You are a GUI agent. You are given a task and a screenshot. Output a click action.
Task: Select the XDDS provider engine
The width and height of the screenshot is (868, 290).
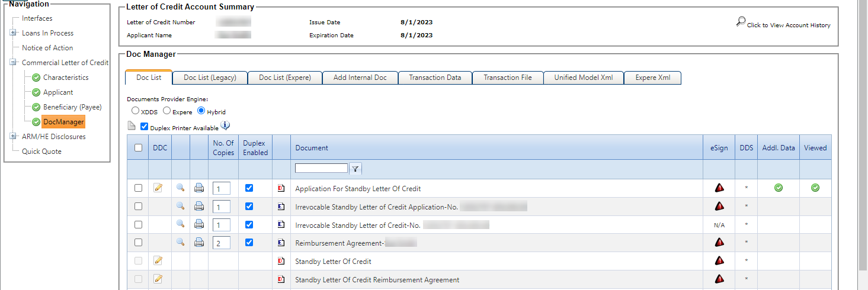click(136, 111)
